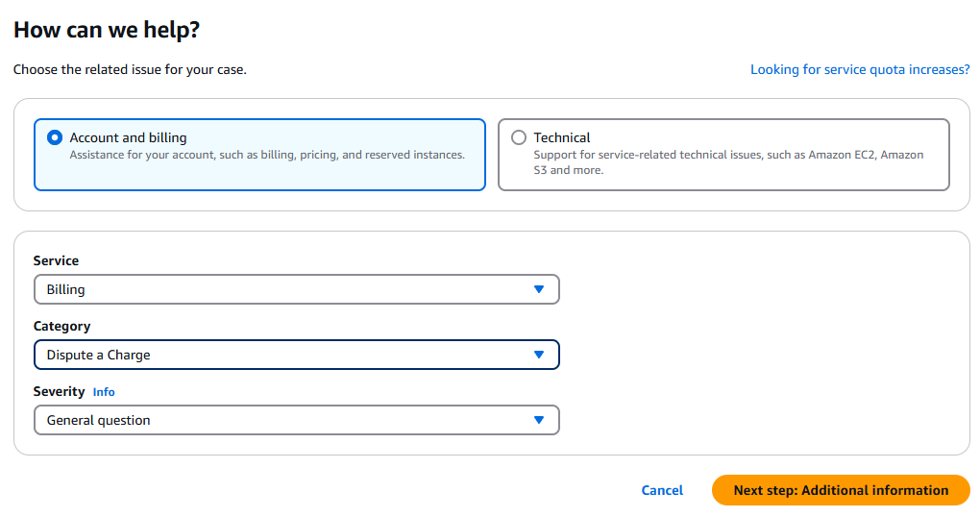Screen dimensions: 980x517
Task: Click the Cancel link
Action: pyautogui.click(x=662, y=491)
